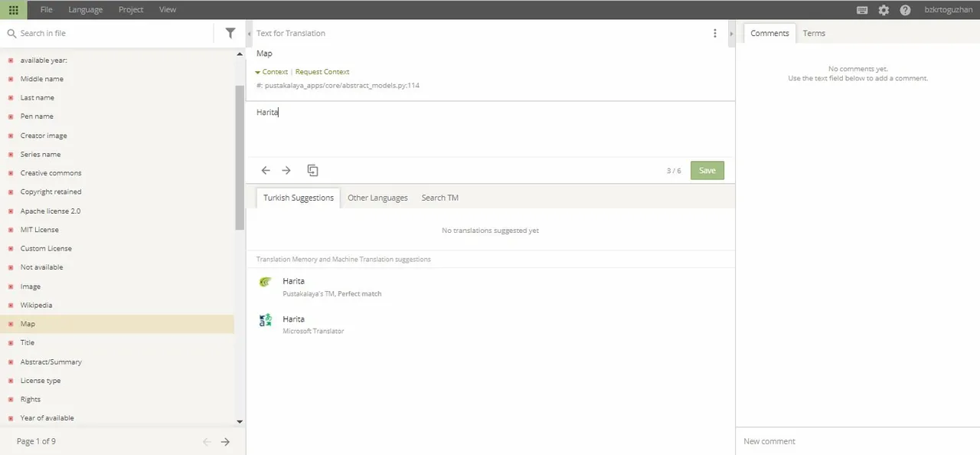Click the Request Context link

pos(322,72)
